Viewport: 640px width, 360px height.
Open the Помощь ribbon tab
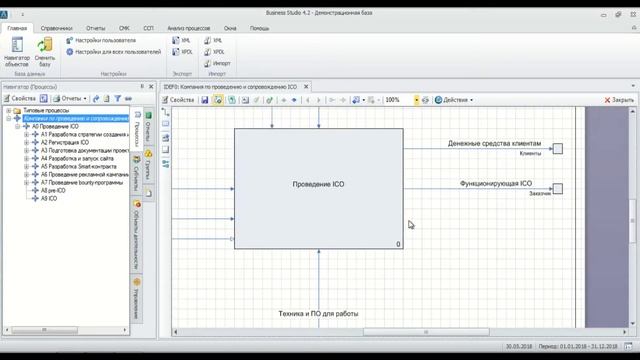[259, 28]
